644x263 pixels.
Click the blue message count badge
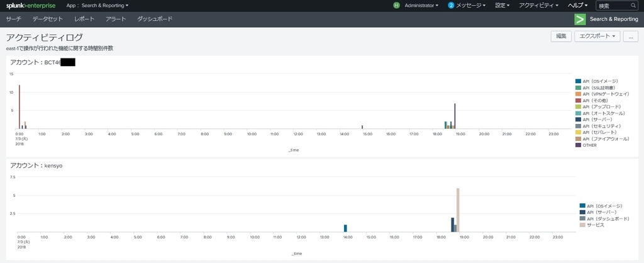click(x=451, y=6)
